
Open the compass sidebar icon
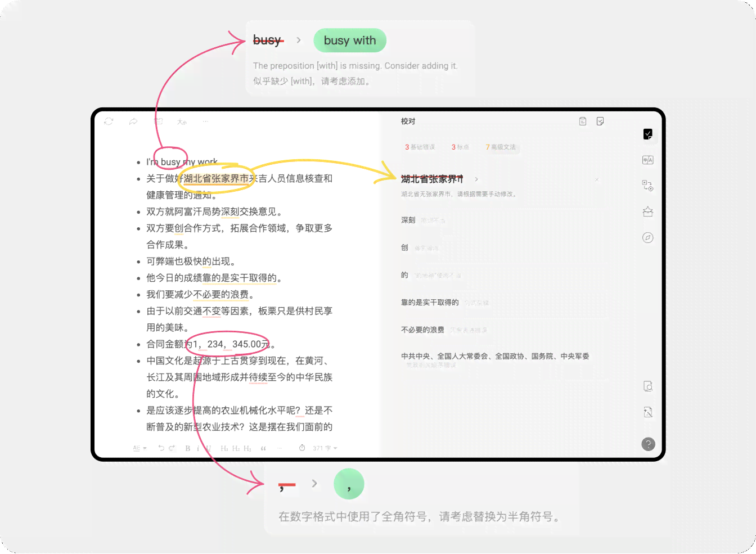pyautogui.click(x=648, y=238)
